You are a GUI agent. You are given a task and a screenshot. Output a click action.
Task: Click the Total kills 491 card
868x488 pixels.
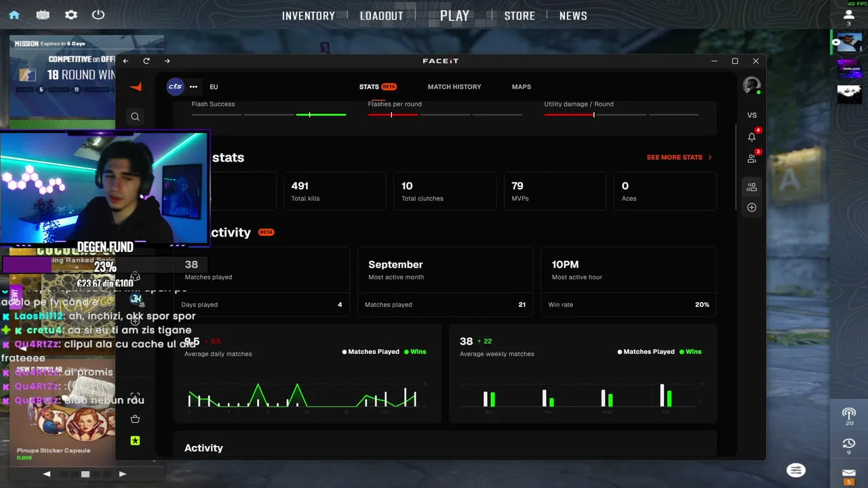(x=335, y=191)
